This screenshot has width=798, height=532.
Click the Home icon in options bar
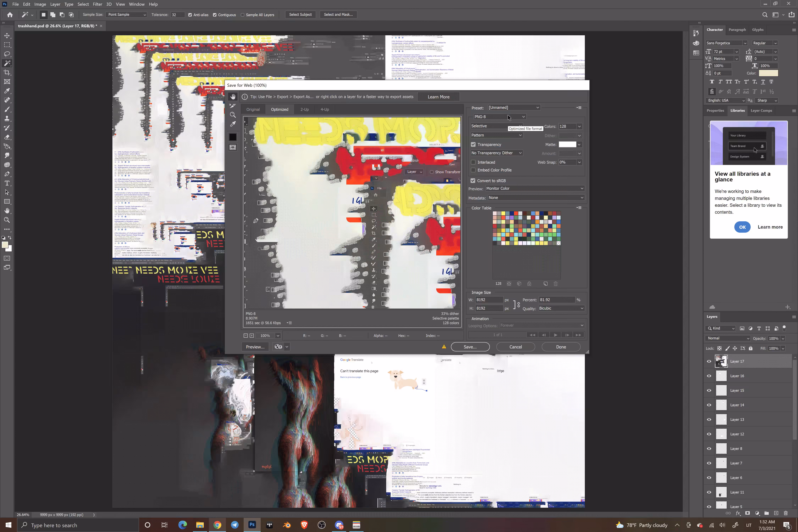tap(10, 15)
